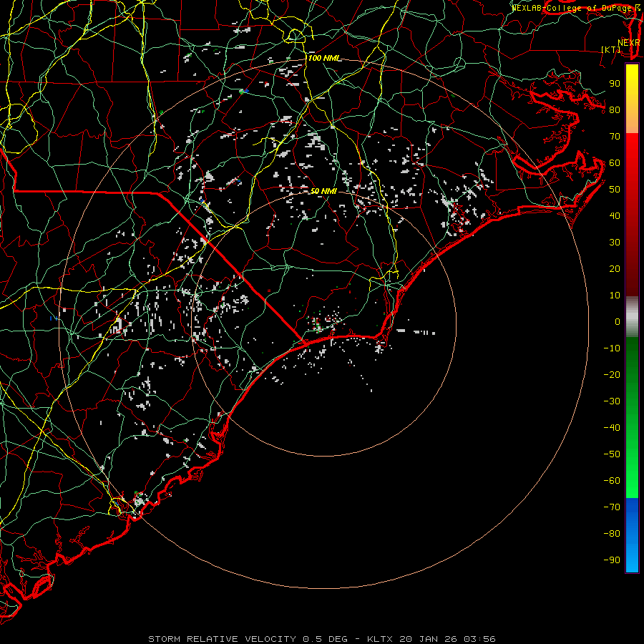
Task: Click the KLTX station identifier in caption
Action: coord(380,639)
